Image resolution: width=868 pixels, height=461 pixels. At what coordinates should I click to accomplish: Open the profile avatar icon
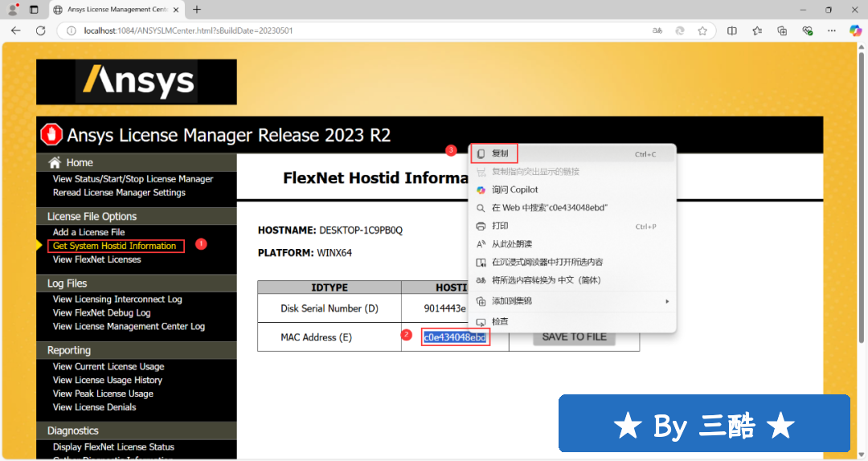point(13,10)
